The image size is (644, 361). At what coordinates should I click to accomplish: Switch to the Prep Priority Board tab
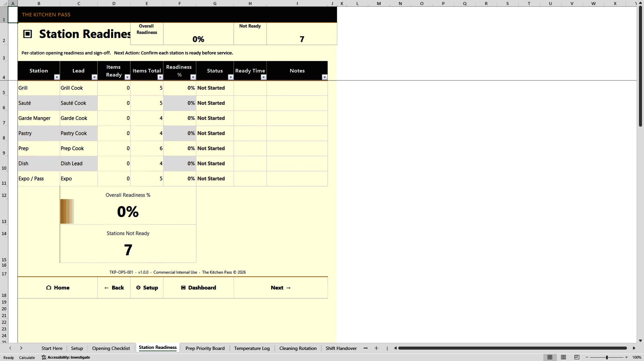click(x=205, y=348)
